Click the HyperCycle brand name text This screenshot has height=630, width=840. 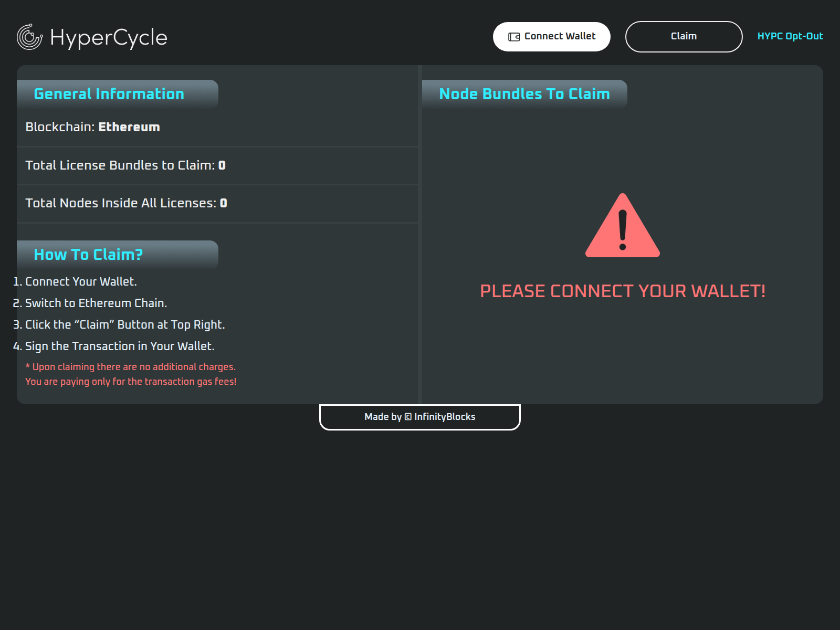point(109,38)
